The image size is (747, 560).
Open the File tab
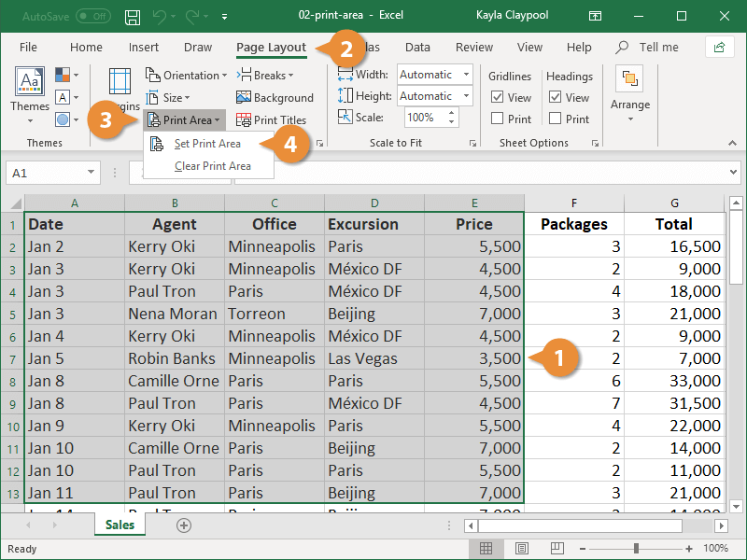point(28,48)
